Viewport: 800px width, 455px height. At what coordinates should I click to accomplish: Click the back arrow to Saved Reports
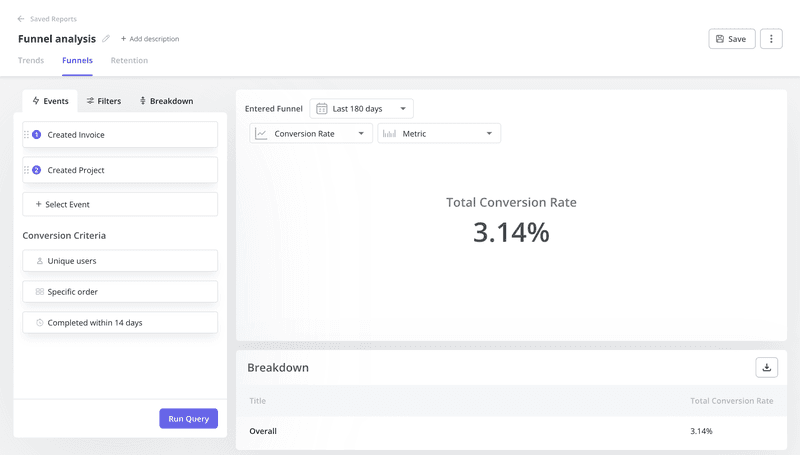[21, 19]
